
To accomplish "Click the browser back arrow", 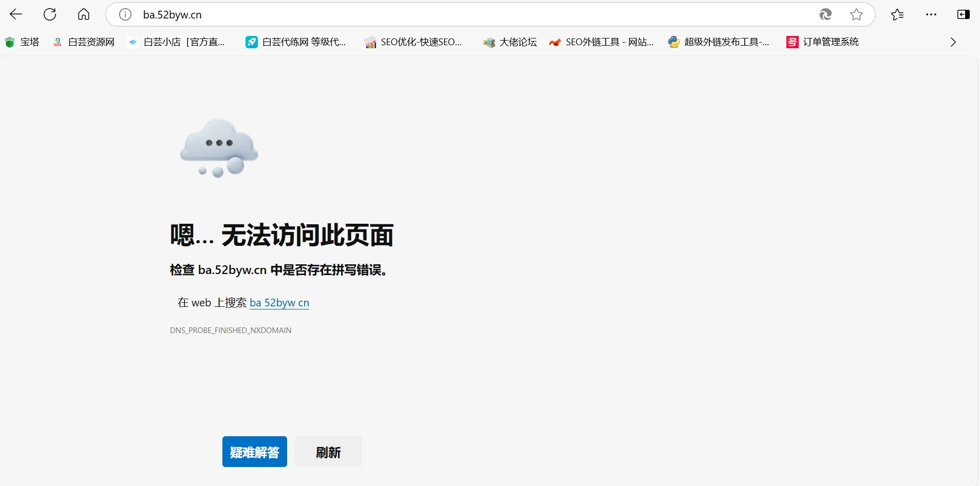I will (x=16, y=14).
